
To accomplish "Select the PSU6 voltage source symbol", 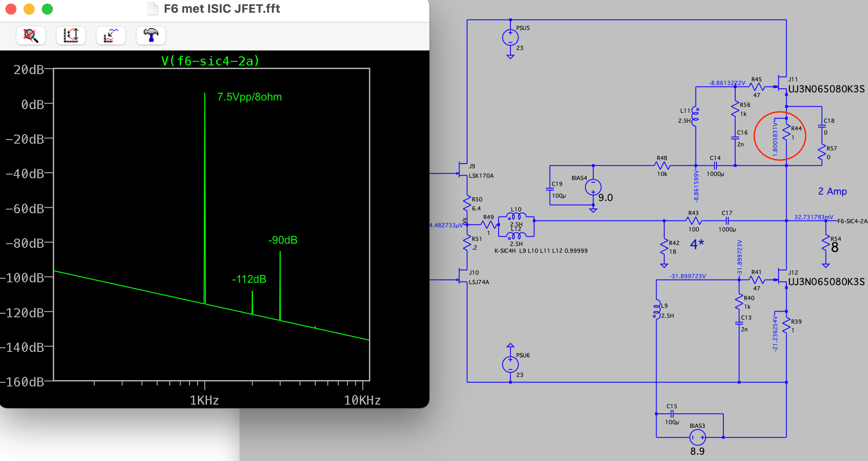I will tap(510, 364).
